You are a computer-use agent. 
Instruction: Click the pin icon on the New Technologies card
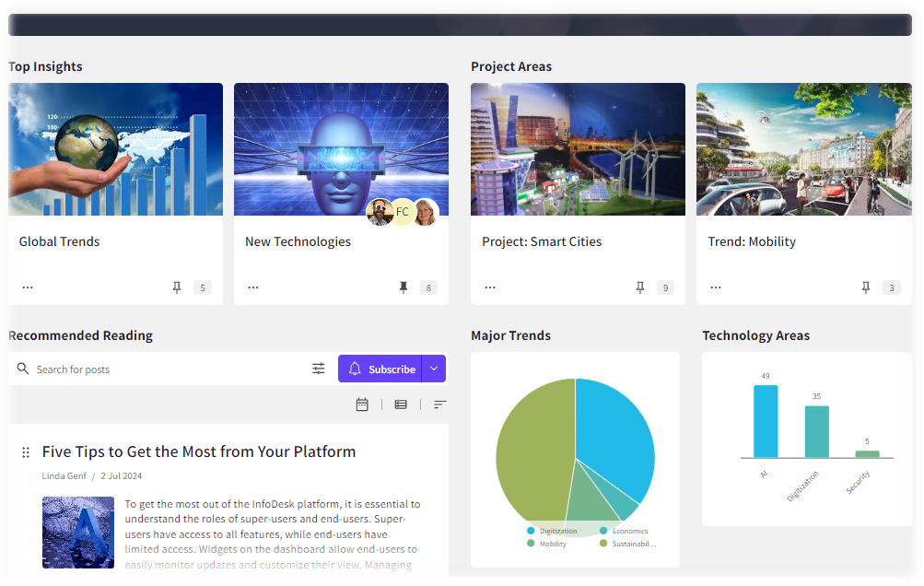403,287
